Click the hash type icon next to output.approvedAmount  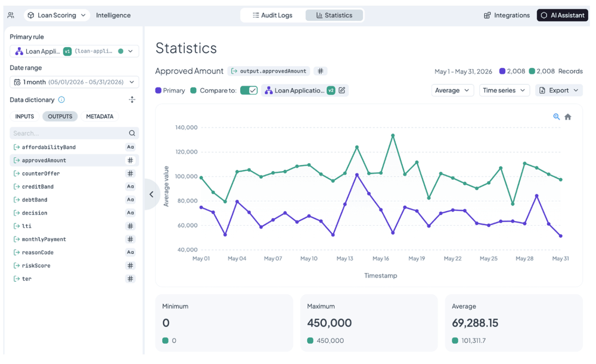[321, 71]
